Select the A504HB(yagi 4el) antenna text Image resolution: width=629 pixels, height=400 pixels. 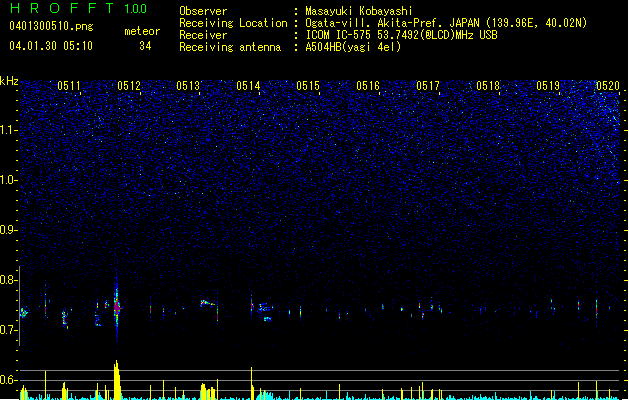click(353, 47)
